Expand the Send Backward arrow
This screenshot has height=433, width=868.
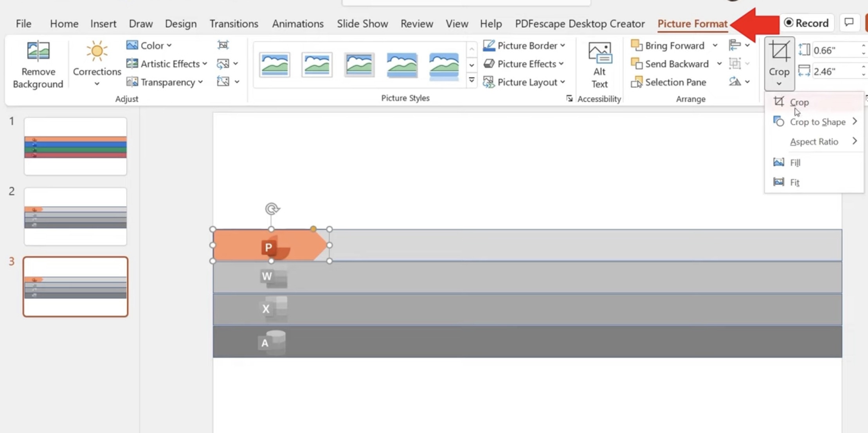[719, 64]
